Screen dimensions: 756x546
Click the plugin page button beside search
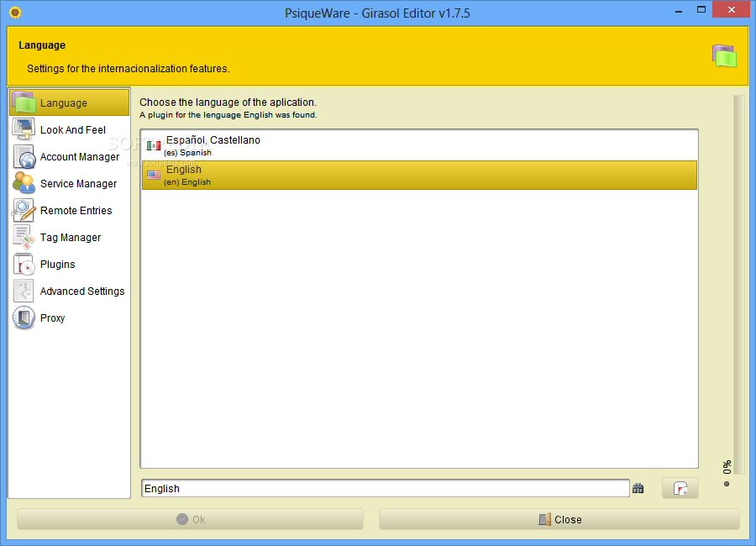pyautogui.click(x=680, y=489)
